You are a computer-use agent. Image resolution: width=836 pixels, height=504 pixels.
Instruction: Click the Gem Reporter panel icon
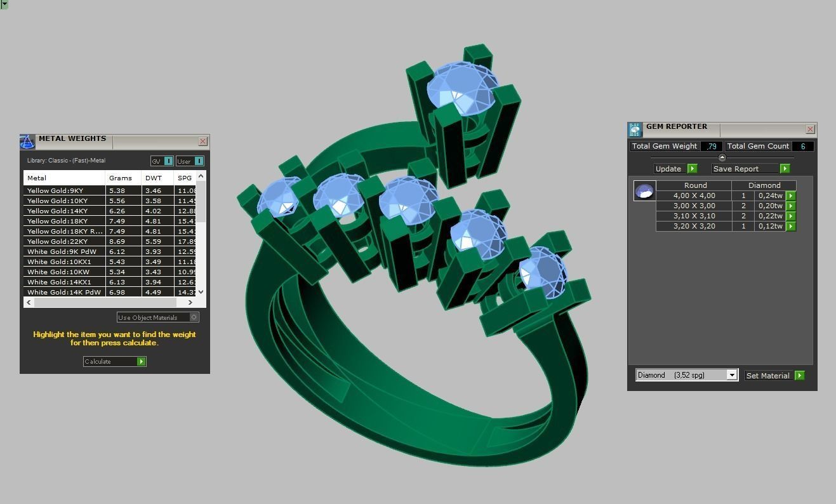tap(635, 129)
